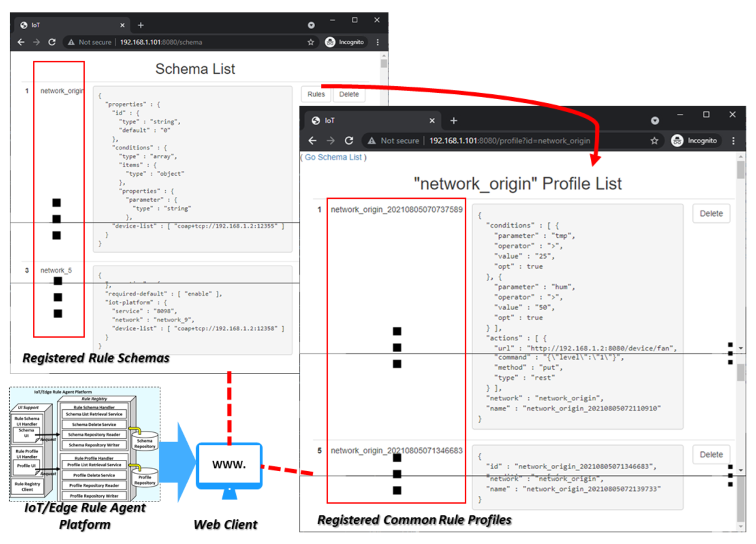Click Rules button for network_origin schema

[316, 94]
